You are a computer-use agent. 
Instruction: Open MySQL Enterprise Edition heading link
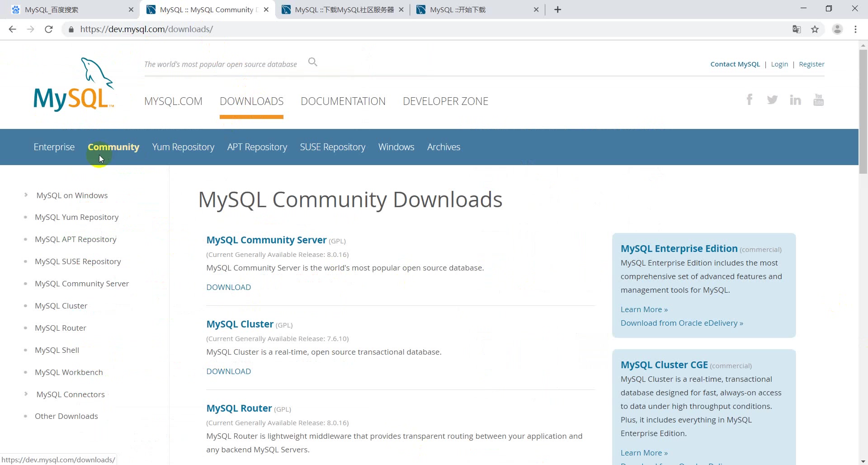click(x=679, y=248)
